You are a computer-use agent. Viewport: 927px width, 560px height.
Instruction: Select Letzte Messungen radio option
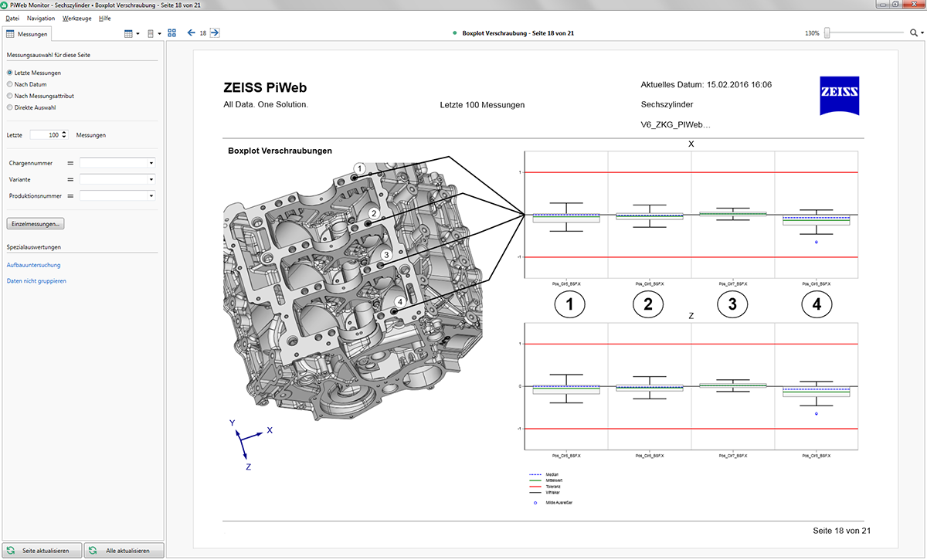tap(34, 73)
